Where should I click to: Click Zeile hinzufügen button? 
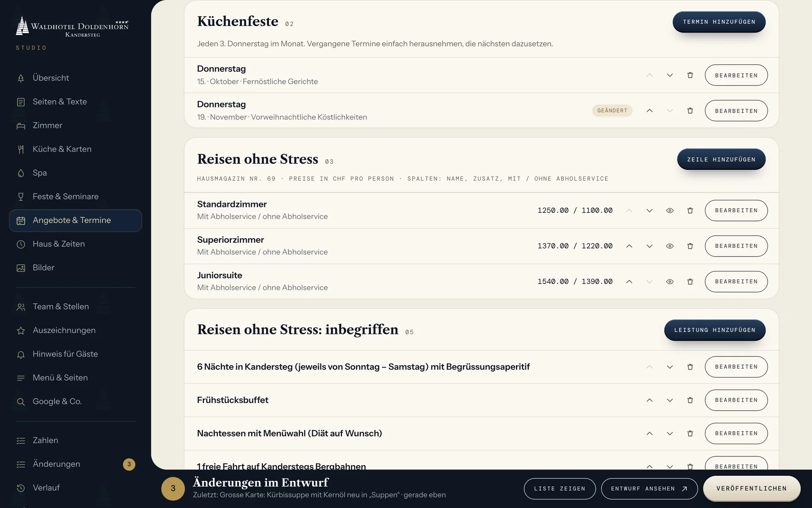[x=721, y=160]
